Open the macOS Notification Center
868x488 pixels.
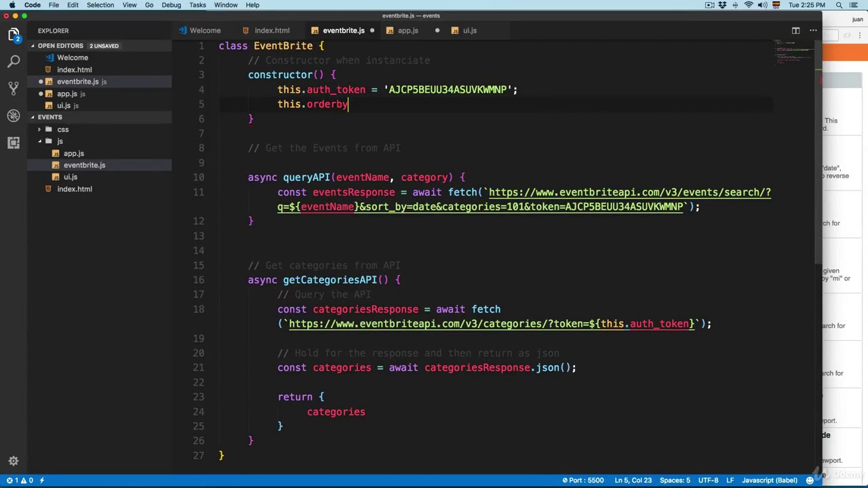854,5
